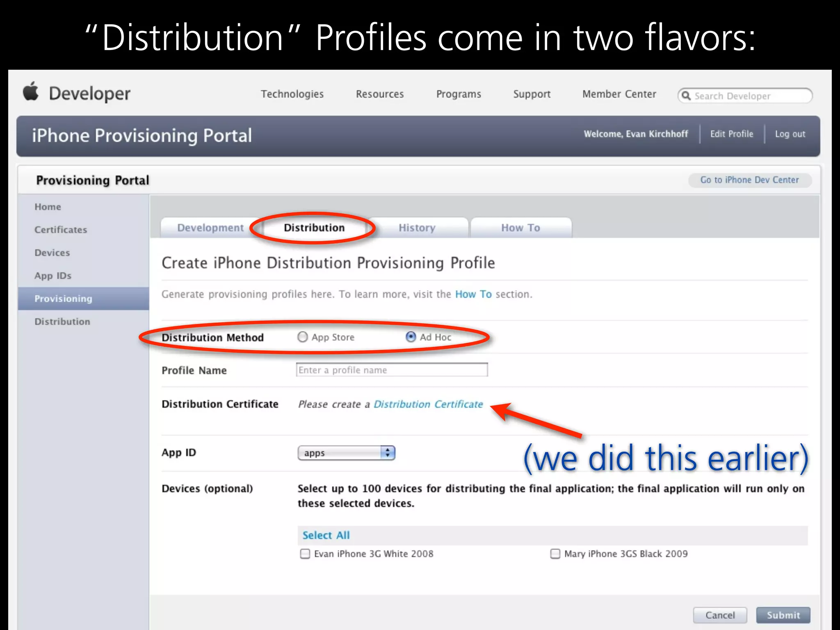Go to Member Center
840x630 pixels.
(619, 94)
